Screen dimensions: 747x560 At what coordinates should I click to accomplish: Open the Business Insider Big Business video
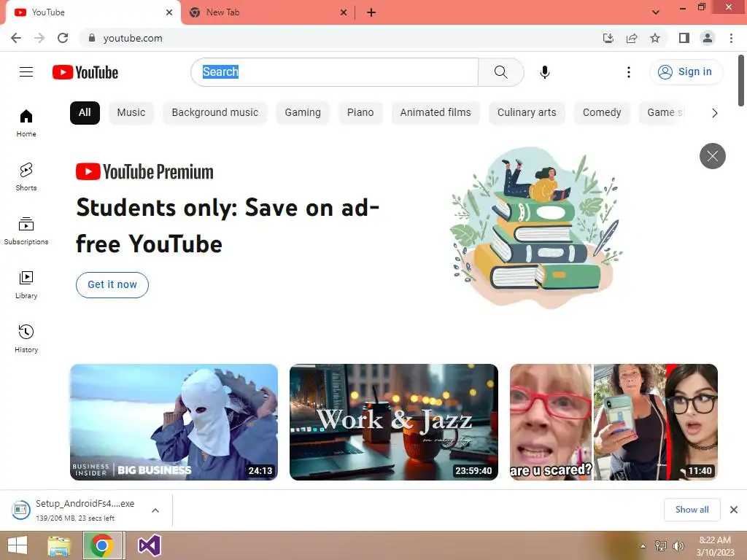[174, 422]
